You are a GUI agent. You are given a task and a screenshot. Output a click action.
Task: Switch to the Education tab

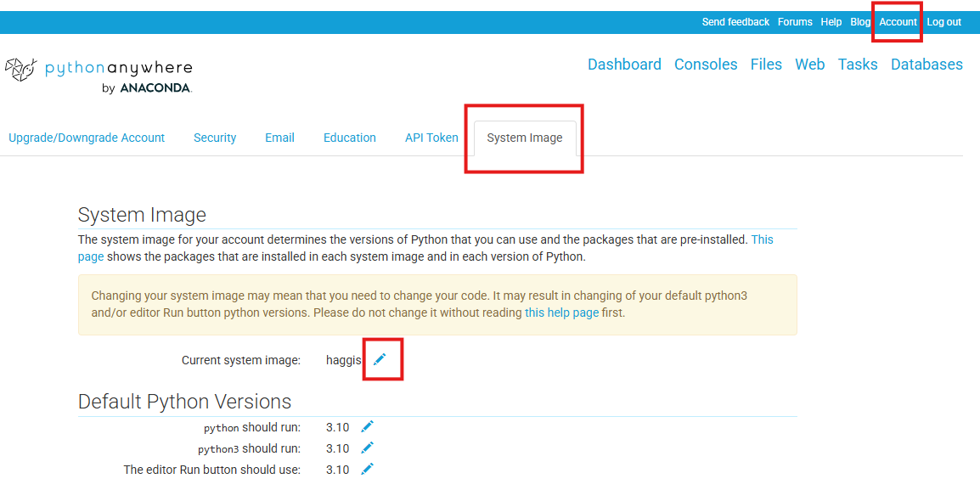[x=349, y=138]
